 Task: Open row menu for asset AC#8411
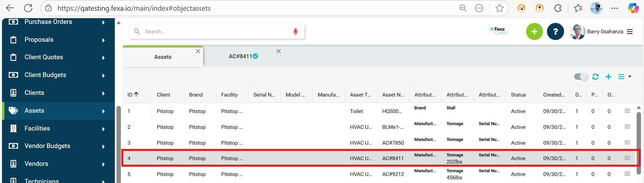[x=627, y=158]
